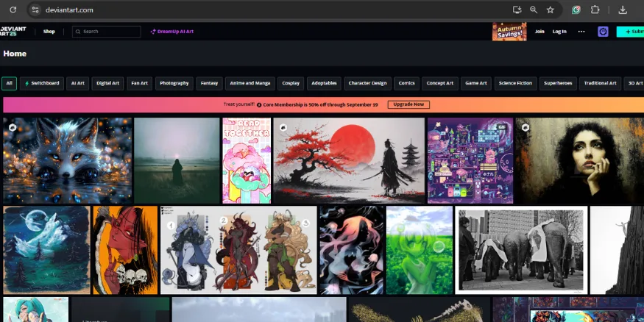Screen dimensions: 644x322
Task: Open the red demon with skulls artwork
Action: click(x=125, y=250)
